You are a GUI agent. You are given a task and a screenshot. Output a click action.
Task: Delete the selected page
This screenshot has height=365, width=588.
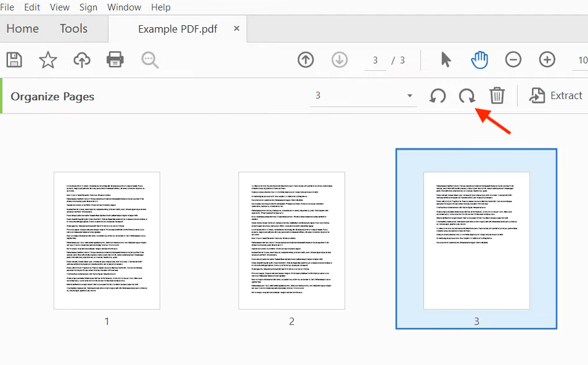coord(497,95)
